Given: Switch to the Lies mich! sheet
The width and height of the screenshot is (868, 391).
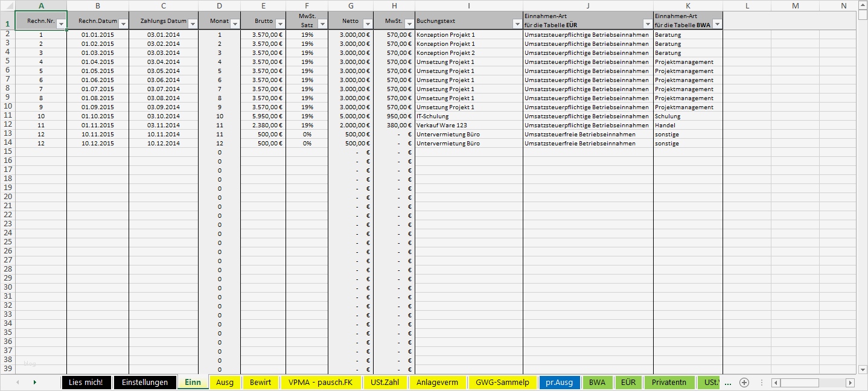Looking at the screenshot, I should coord(86,382).
